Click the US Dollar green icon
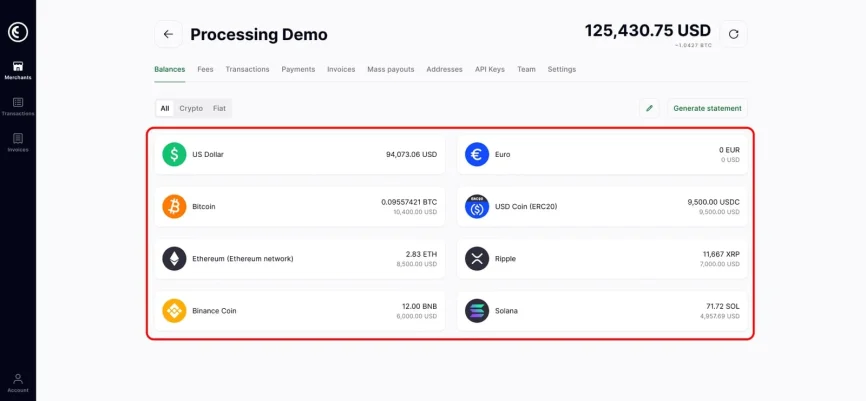The height and width of the screenshot is (401, 866). click(x=174, y=154)
